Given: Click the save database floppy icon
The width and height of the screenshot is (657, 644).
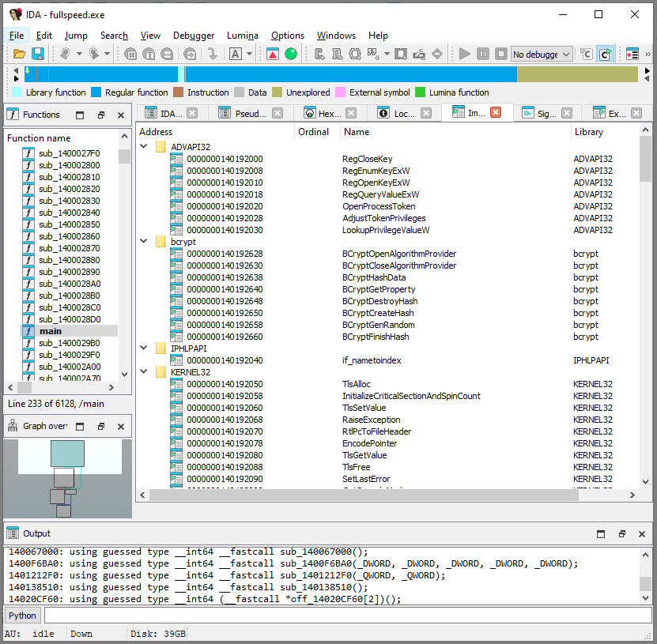Looking at the screenshot, I should point(37,54).
